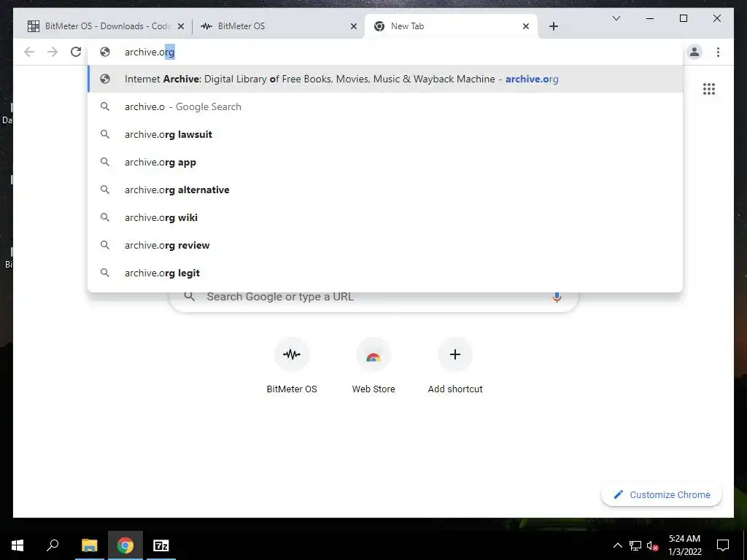
Task: Maximize the Chrome window
Action: coord(683,18)
